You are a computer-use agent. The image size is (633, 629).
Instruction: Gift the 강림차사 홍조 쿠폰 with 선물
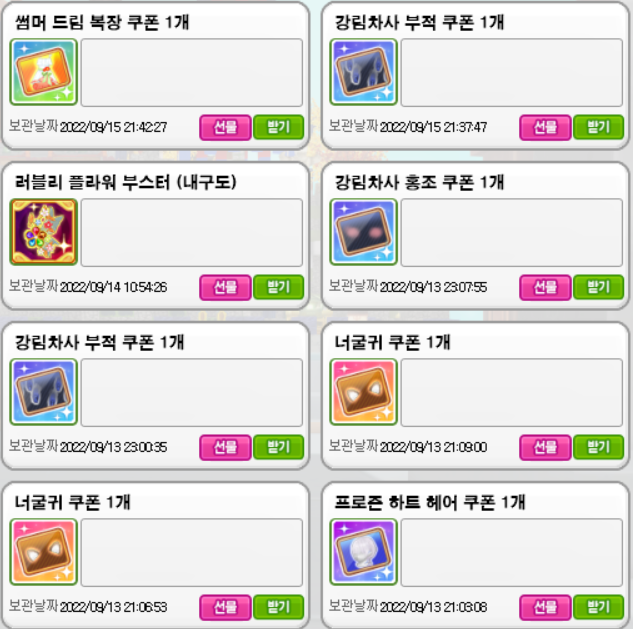[545, 287]
